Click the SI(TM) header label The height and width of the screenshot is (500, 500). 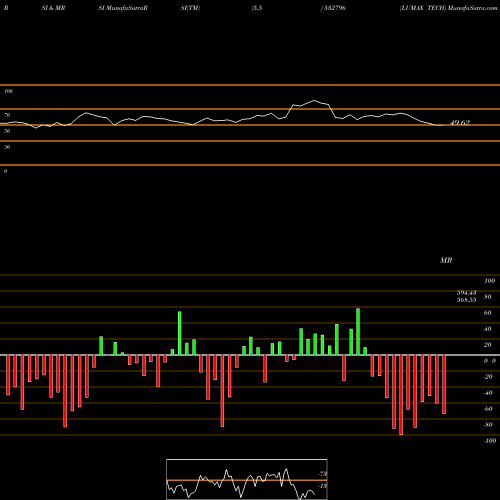pyautogui.click(x=190, y=8)
